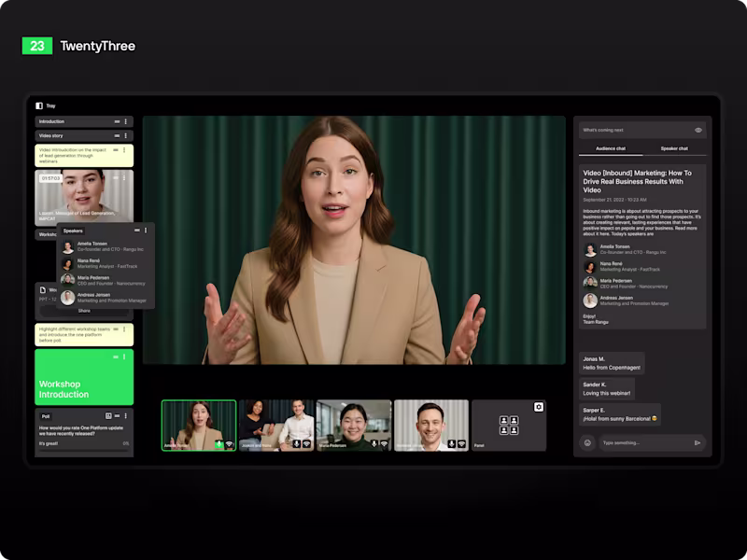This screenshot has height=560, width=747.
Task: Check Joakim and Nana connection signal icon
Action: point(307,444)
